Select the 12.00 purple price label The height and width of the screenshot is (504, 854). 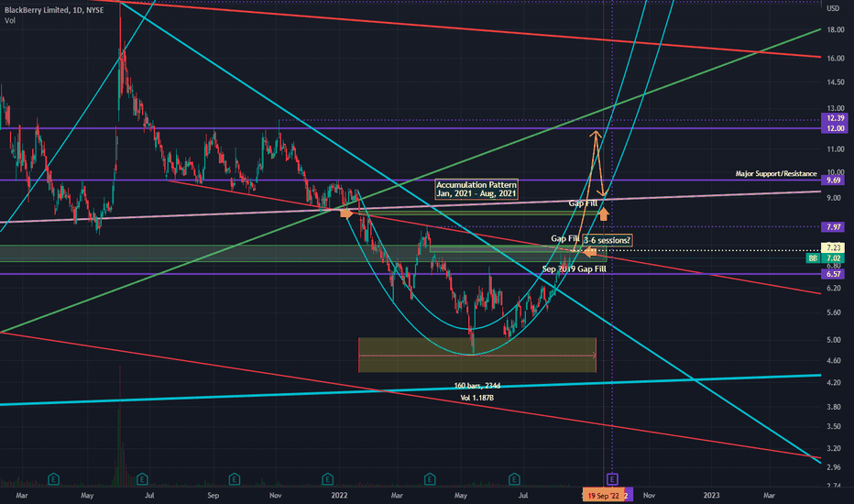(835, 128)
